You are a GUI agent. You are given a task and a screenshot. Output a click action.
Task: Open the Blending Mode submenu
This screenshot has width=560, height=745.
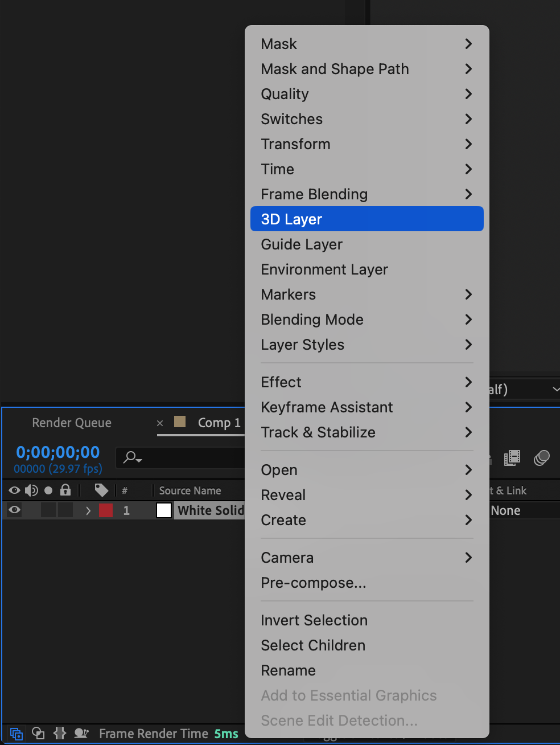pos(367,320)
